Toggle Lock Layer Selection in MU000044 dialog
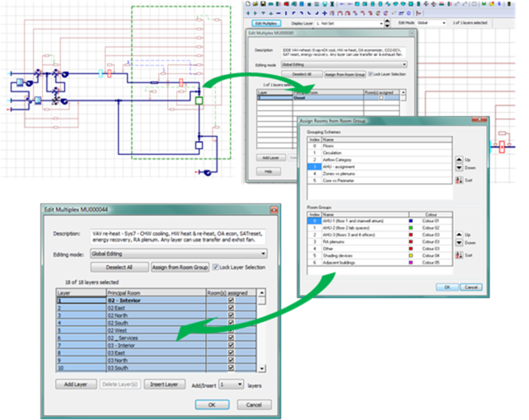 (x=214, y=268)
